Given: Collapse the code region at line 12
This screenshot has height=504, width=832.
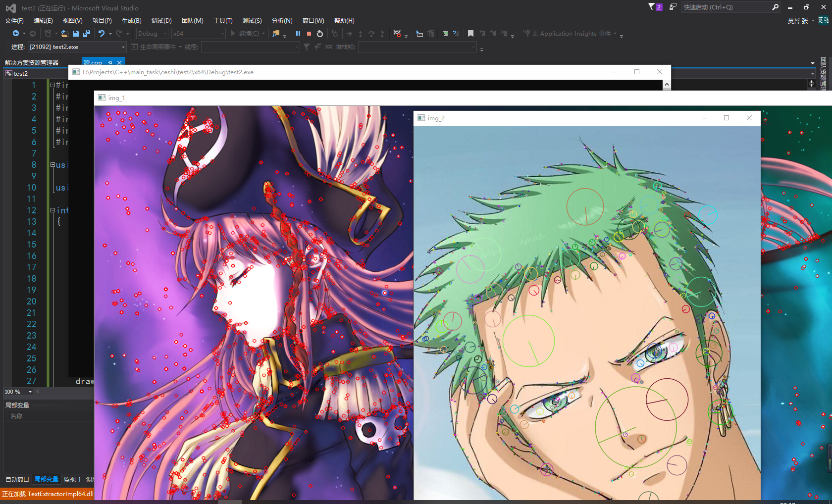Looking at the screenshot, I should click(52, 210).
